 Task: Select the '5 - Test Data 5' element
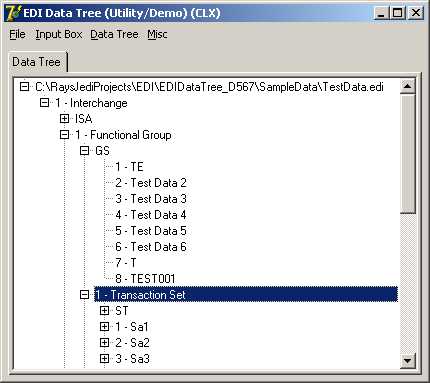(x=151, y=231)
